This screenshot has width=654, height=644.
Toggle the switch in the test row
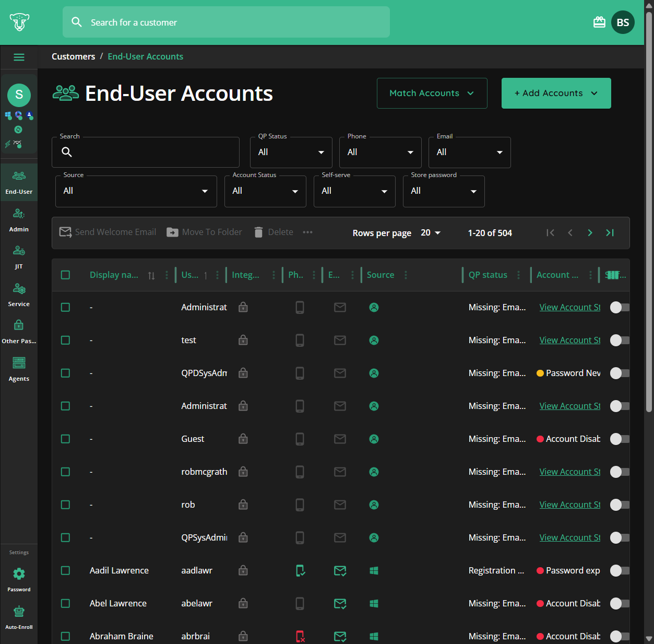pyautogui.click(x=620, y=340)
